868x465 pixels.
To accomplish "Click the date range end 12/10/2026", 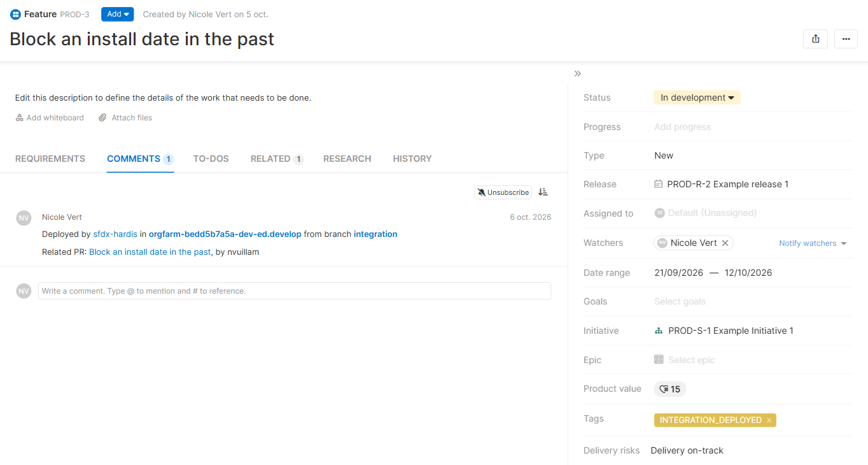I will click(748, 273).
